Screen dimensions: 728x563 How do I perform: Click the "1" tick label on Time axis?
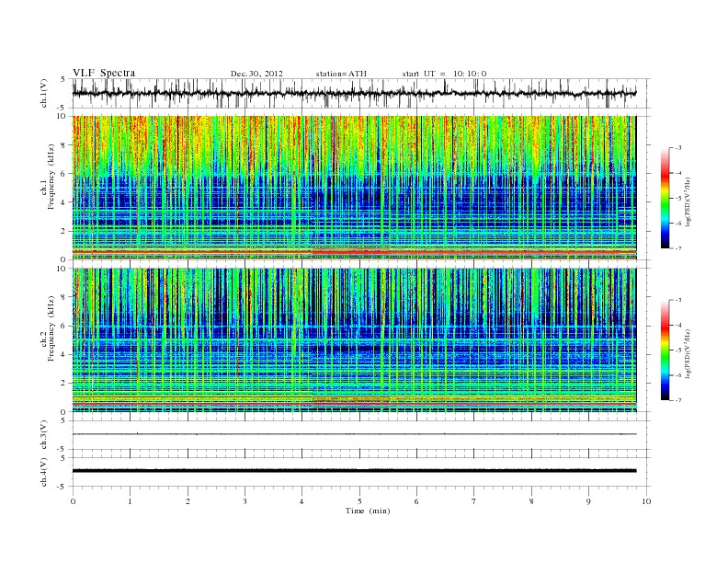(x=130, y=501)
